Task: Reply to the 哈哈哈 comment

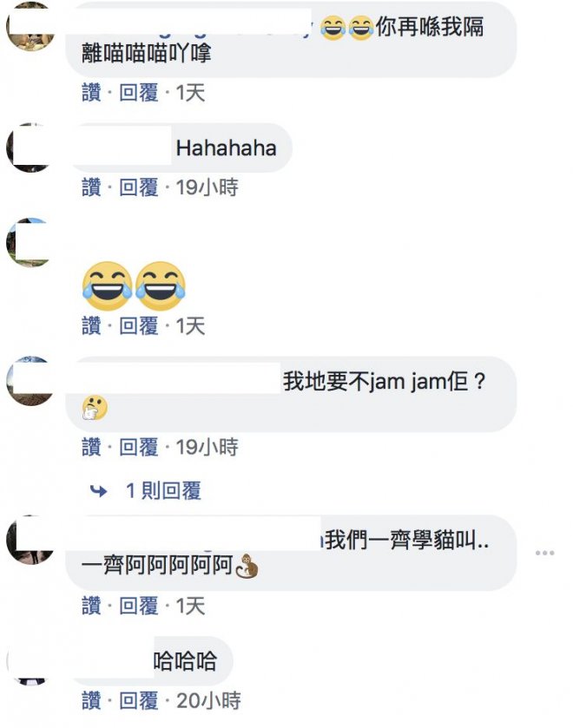Action: pyautogui.click(x=139, y=700)
